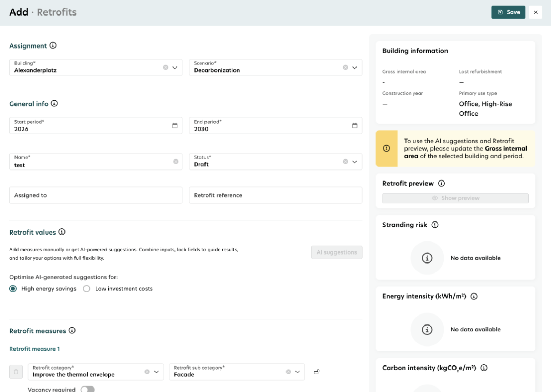551x392 pixels.
Task: Click the Retrofit measures info icon
Action: 72,330
